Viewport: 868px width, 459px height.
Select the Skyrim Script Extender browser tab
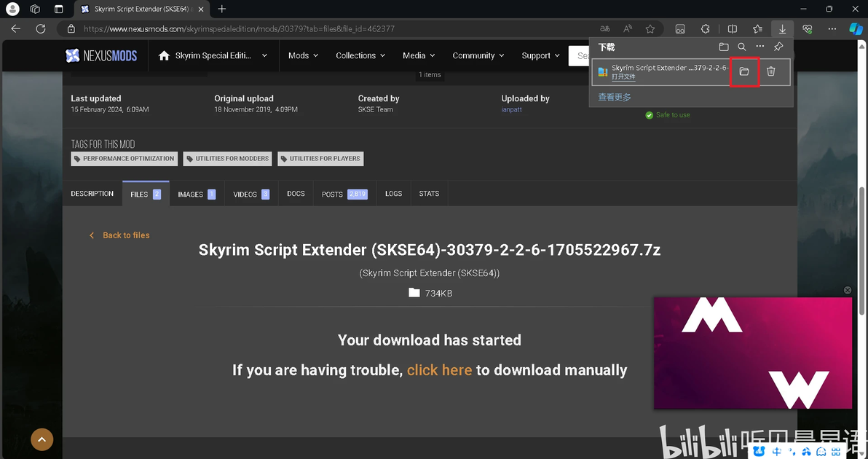(141, 9)
